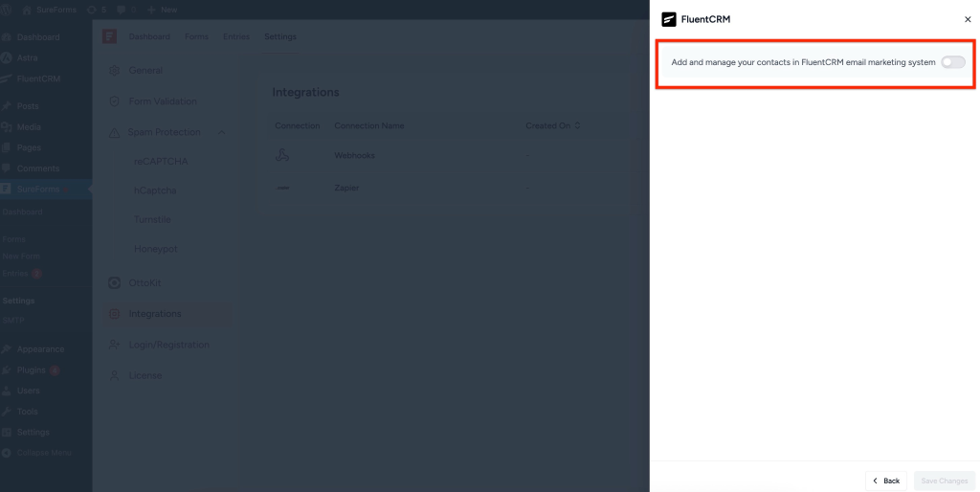Enable the FluentCRM integration toggle

coord(953,62)
